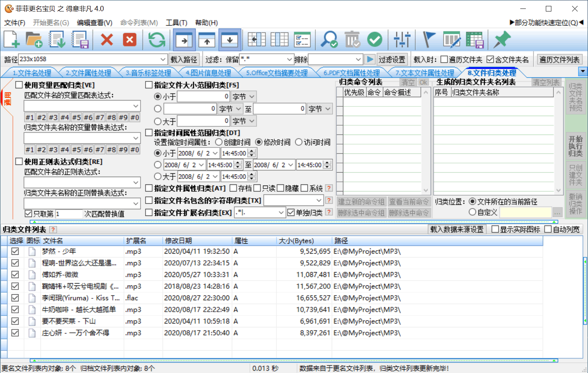Click the green pushpin icon
The height and width of the screenshot is (373, 588).
tap(501, 40)
